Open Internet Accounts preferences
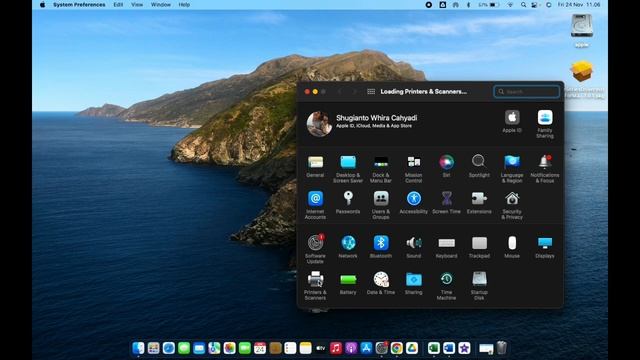This screenshot has height=360, width=640. [315, 199]
